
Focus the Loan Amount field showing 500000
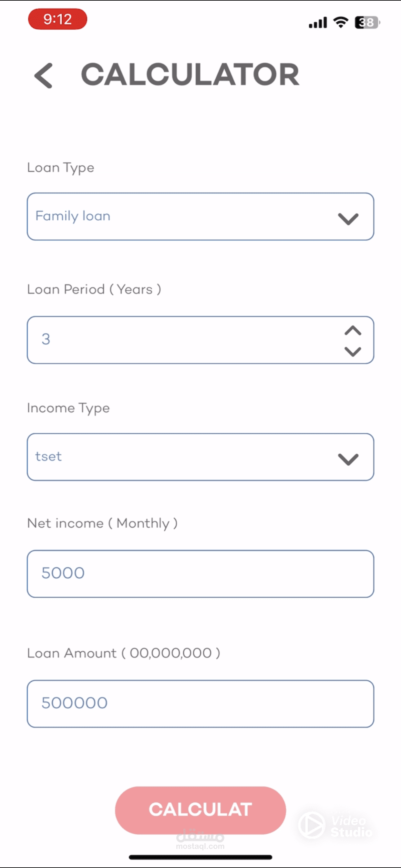(x=200, y=704)
